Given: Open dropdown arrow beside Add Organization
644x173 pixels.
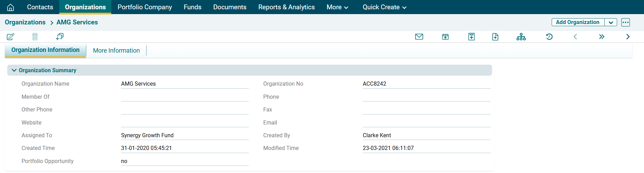Looking at the screenshot, I should click(611, 22).
